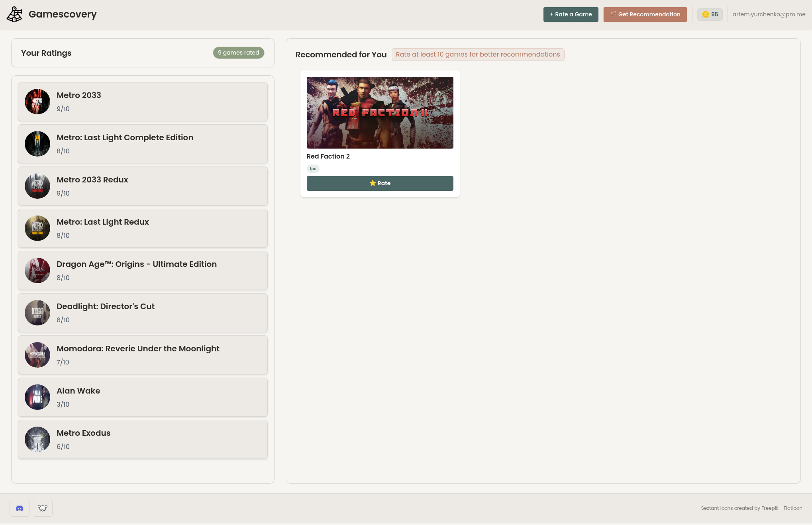Click the + Rate a Game button
This screenshot has height=525, width=812.
[571, 14]
